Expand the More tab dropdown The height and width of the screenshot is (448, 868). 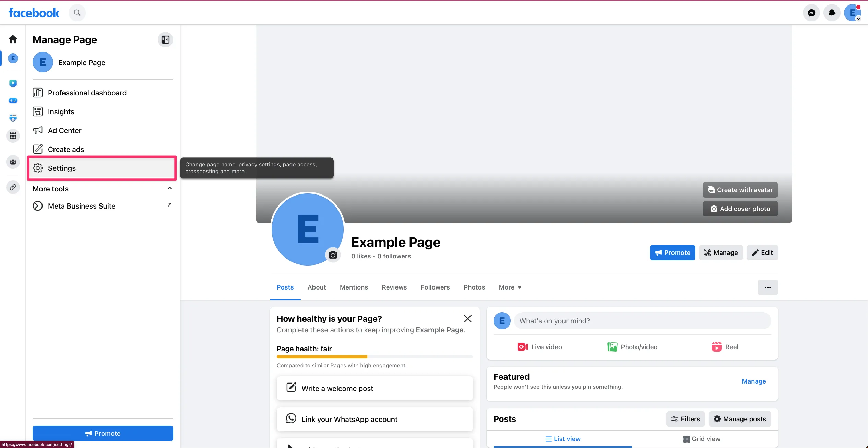[x=510, y=287]
